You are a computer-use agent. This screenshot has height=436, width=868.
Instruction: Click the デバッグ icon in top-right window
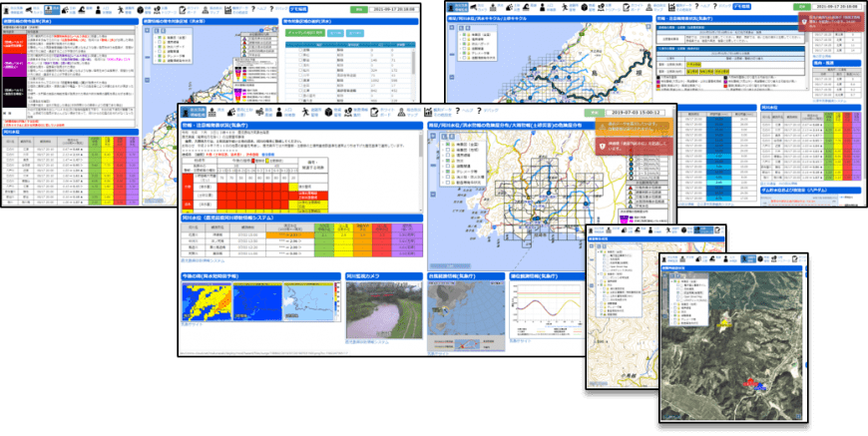715,6
